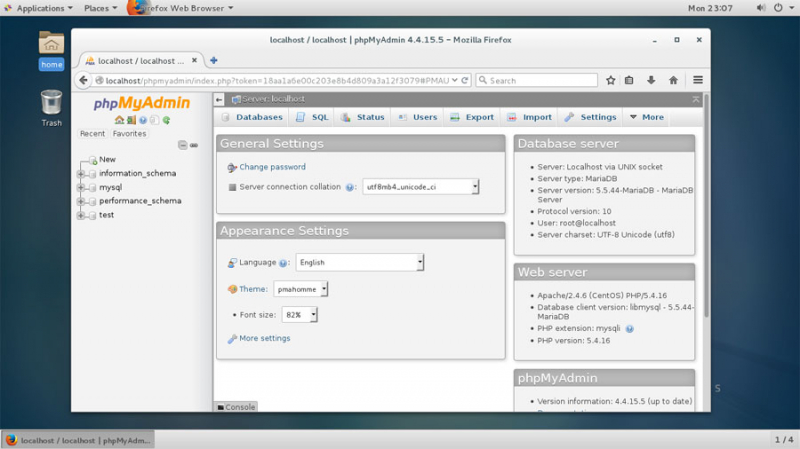This screenshot has height=449, width=800.
Task: Click the link chain icon in navigation panel
Action: tap(194, 145)
